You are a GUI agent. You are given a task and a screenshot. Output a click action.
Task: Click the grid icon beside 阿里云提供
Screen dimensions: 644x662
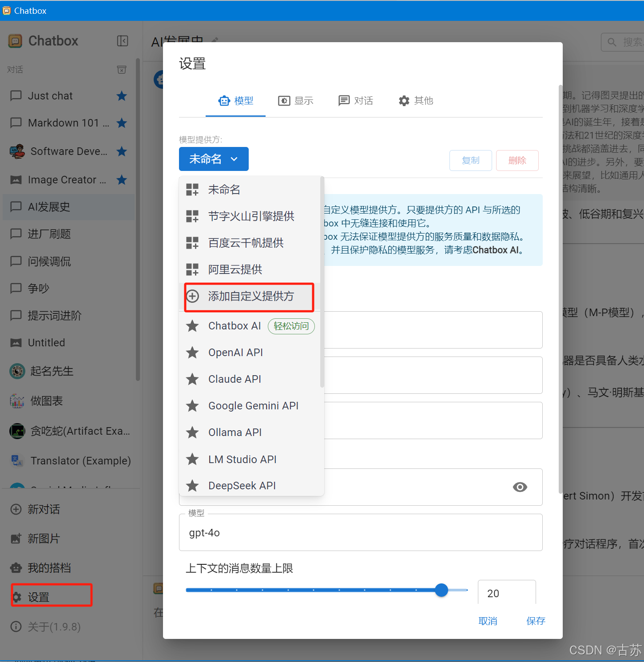[192, 270]
